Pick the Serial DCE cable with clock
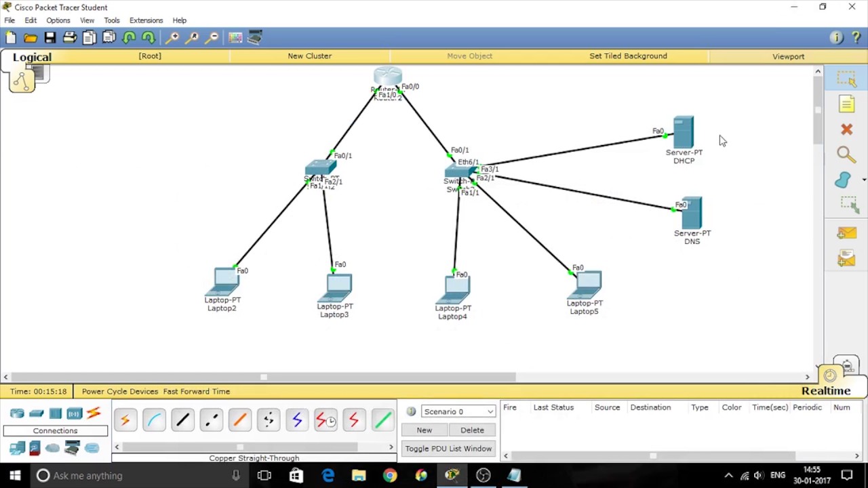 point(325,421)
